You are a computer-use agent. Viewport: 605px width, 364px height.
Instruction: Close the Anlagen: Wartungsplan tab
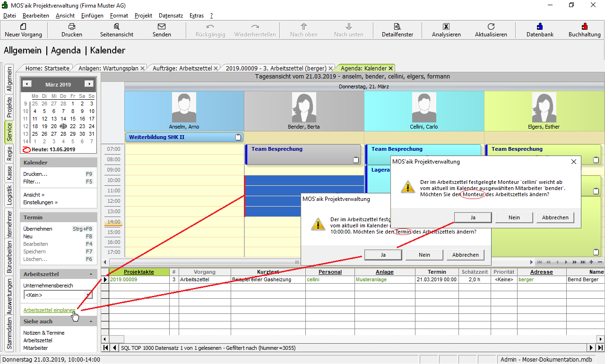pyautogui.click(x=143, y=68)
